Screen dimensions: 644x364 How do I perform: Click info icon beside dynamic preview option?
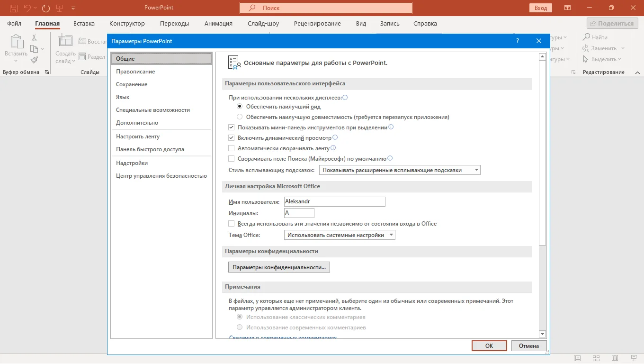coord(335,137)
